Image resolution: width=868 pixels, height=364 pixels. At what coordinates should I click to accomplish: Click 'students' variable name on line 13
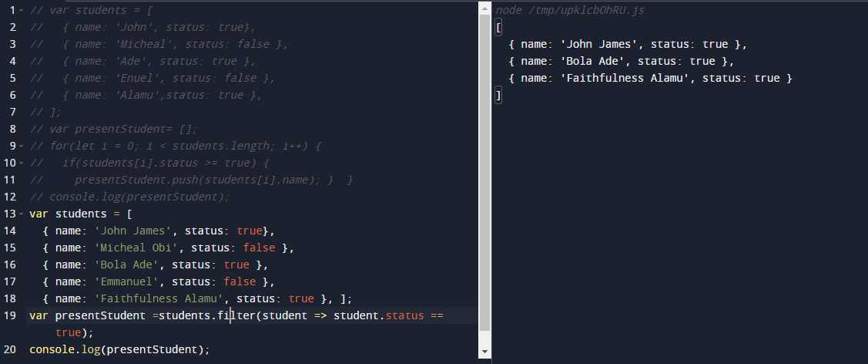[81, 214]
